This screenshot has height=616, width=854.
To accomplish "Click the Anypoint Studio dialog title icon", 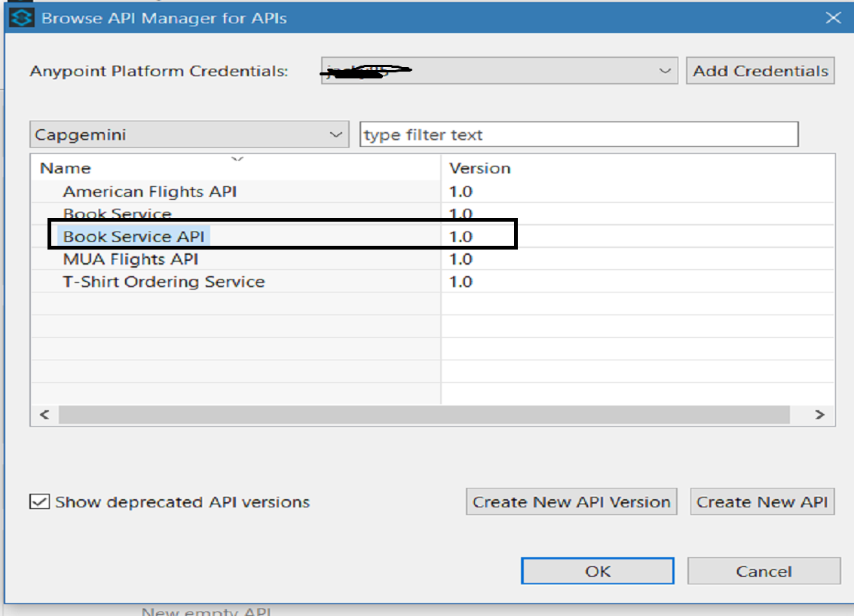I will (x=23, y=18).
